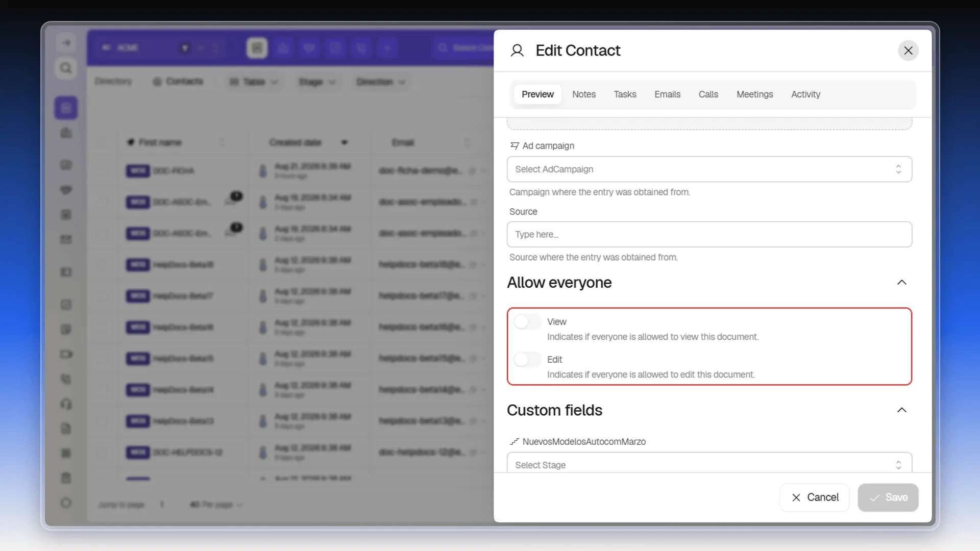The image size is (980, 551).
Task: Open the Select AdCampaign dropdown
Action: pos(709,169)
